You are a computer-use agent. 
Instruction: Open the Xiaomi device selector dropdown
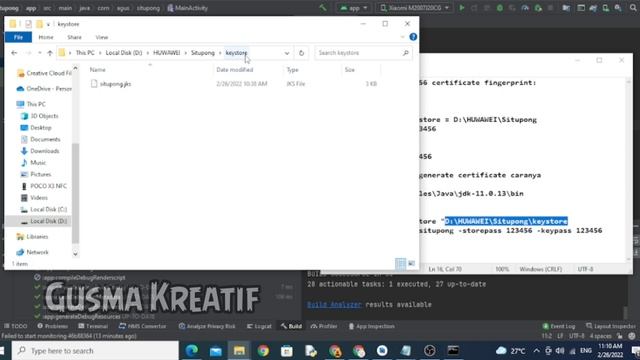[414, 8]
